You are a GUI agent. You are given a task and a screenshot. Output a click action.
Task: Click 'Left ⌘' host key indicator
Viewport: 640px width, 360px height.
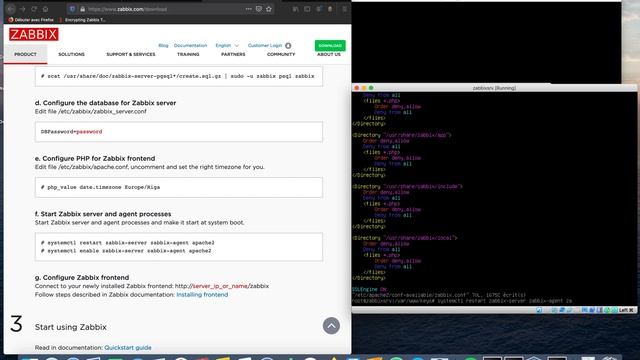pyautogui.click(x=626, y=310)
